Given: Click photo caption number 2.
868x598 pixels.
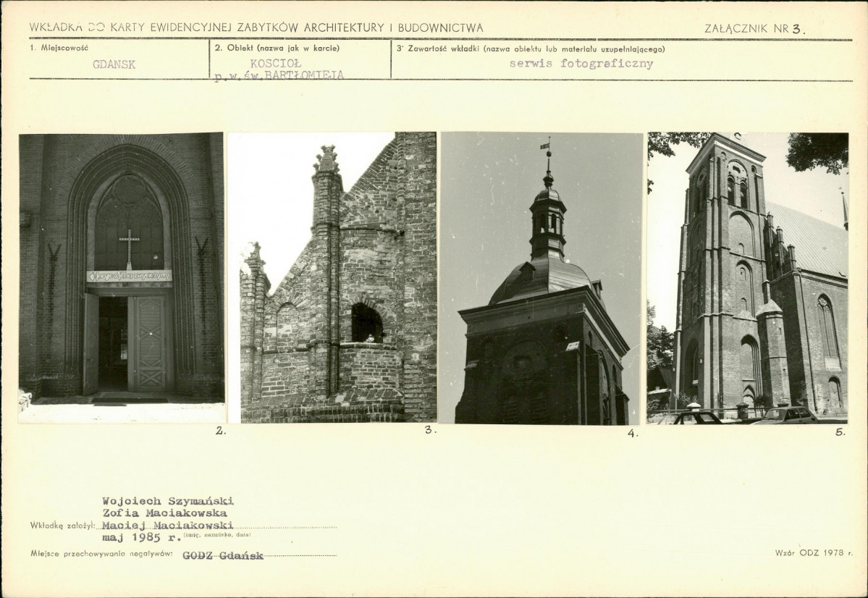Looking at the screenshot, I should 220,431.
